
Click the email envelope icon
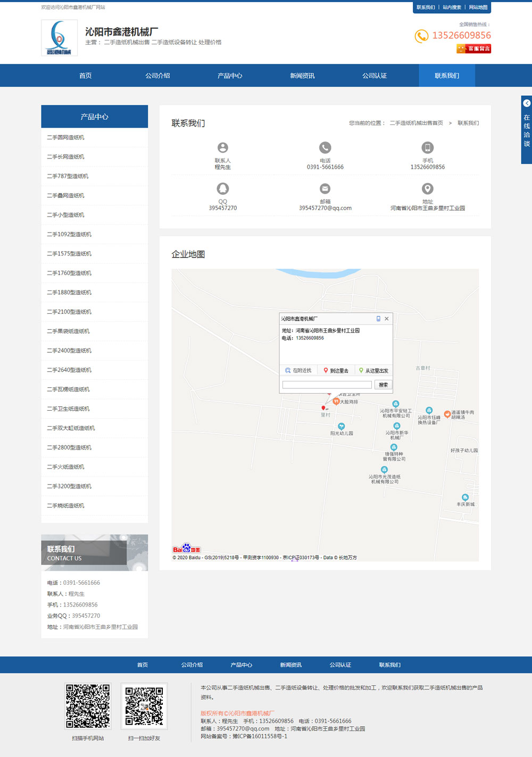(325, 188)
